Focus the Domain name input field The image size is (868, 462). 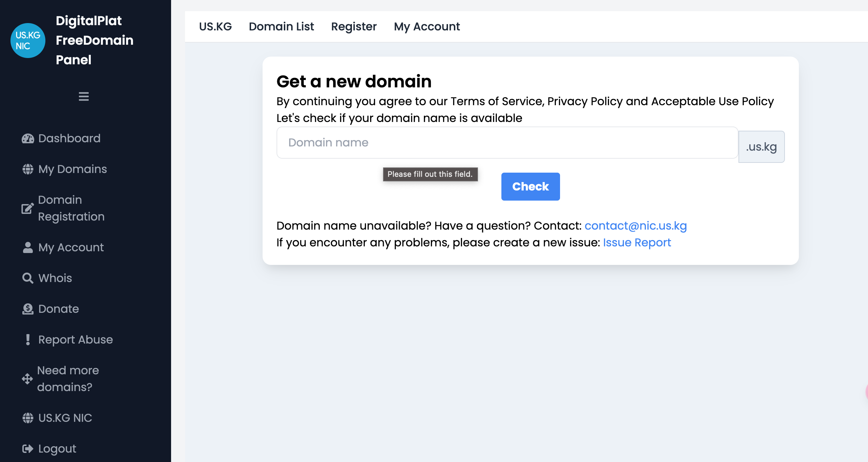click(507, 143)
